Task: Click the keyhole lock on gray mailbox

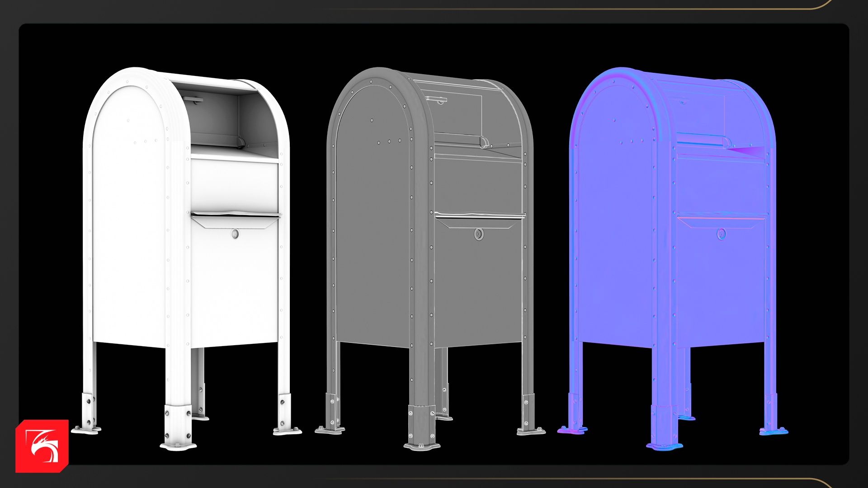Action: click(x=479, y=234)
